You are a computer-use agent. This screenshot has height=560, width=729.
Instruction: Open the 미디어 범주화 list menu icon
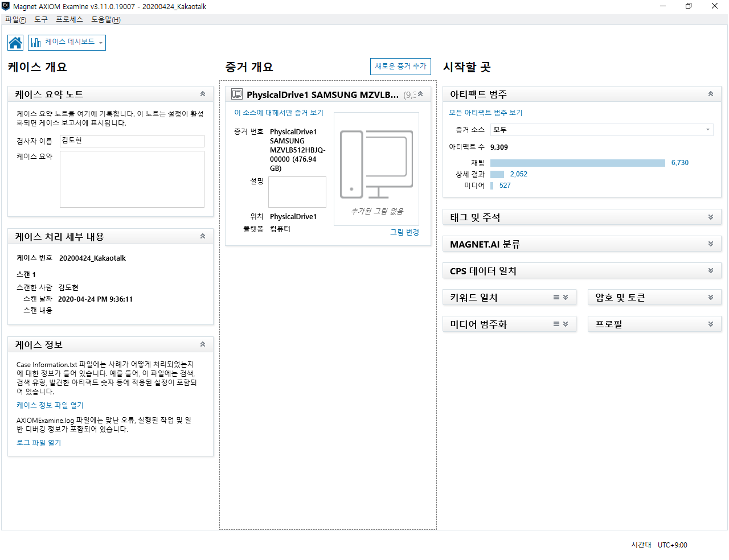(556, 324)
